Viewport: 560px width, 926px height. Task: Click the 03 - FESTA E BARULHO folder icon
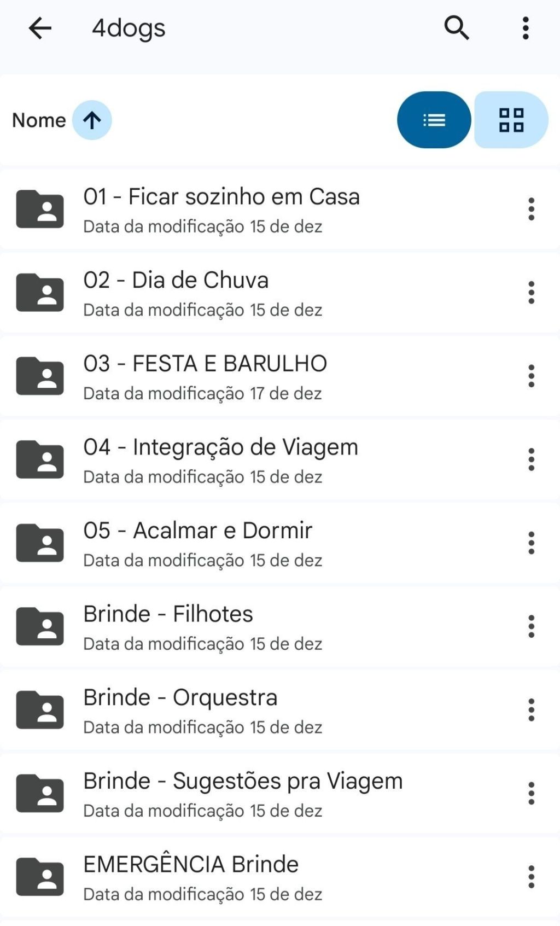coord(40,376)
